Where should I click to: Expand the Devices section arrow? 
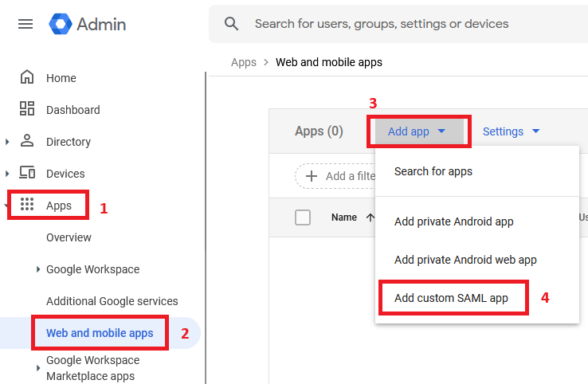(7, 174)
